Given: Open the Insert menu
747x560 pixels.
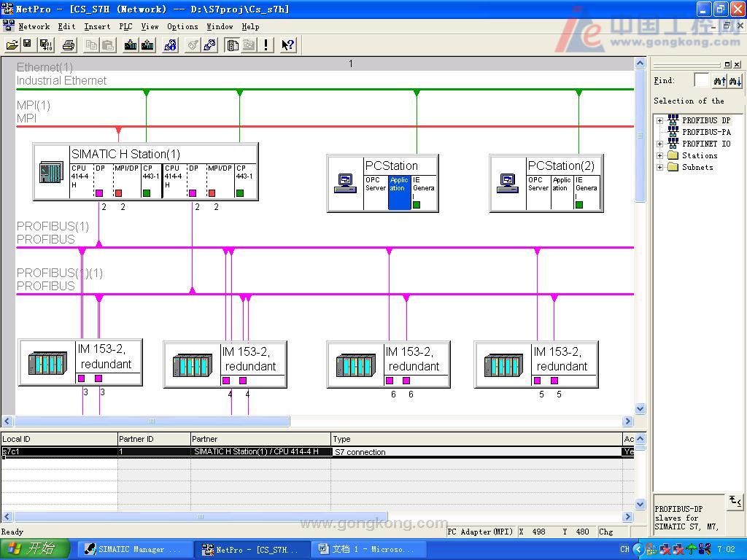Looking at the screenshot, I should tap(97, 27).
